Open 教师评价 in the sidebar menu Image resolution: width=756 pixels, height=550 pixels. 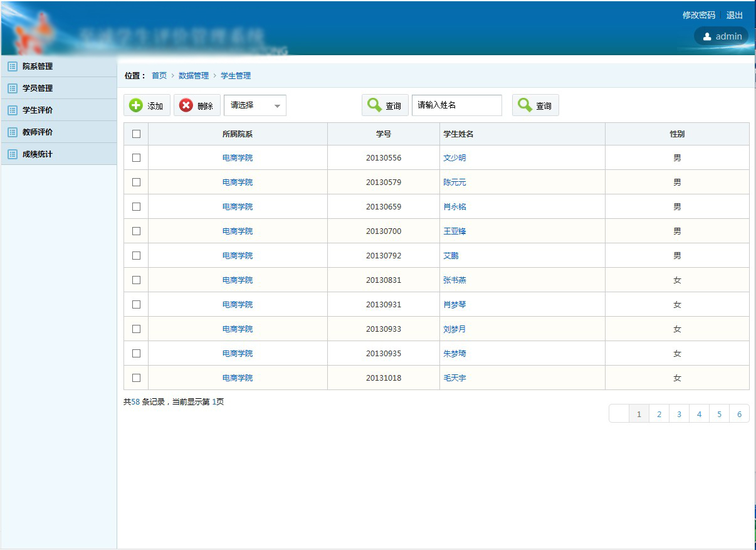point(38,132)
